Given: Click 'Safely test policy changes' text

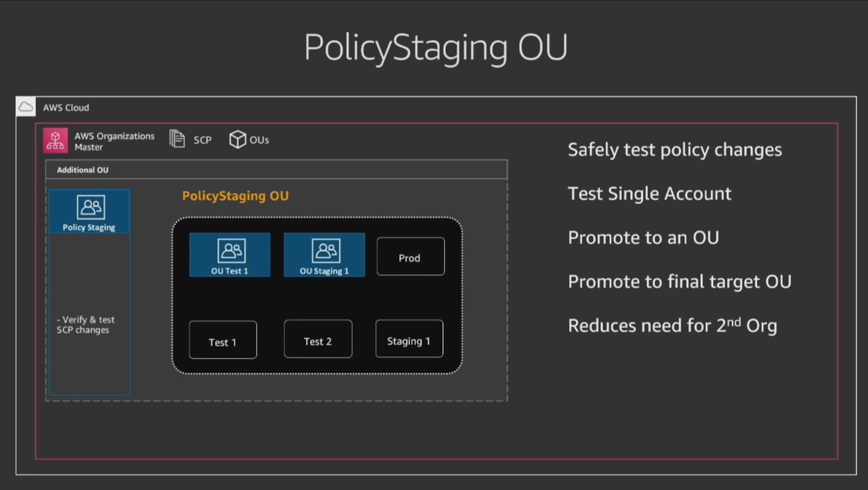Looking at the screenshot, I should click(x=675, y=150).
